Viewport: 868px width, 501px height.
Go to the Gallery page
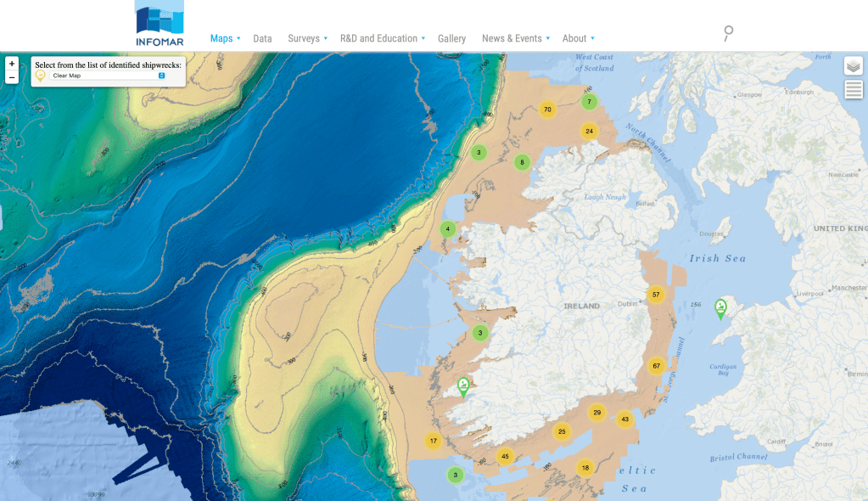(451, 38)
